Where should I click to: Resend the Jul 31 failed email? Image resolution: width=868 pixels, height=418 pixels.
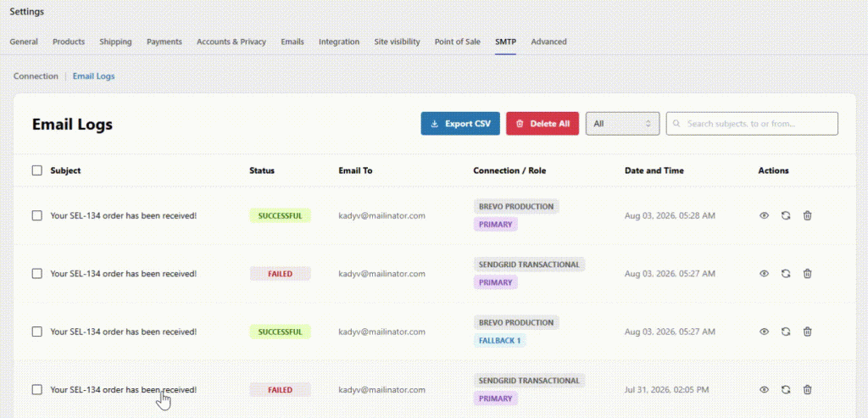[786, 390]
